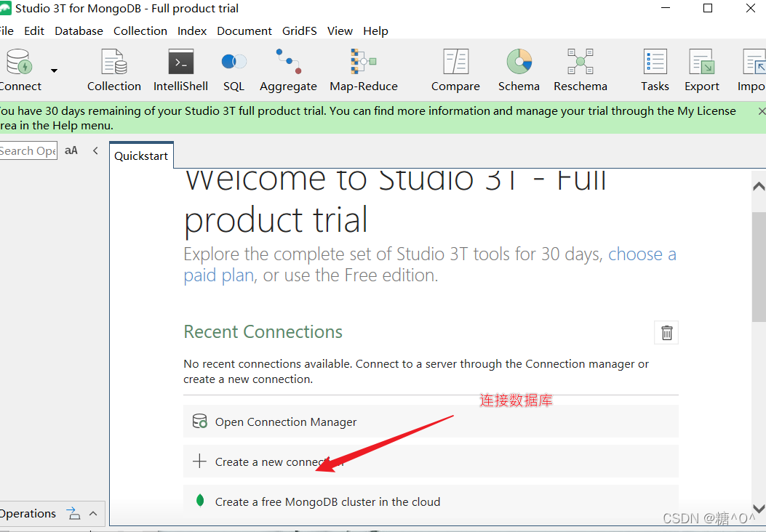Dismiss the green trial notification banner
Screen dimensions: 766x532
761,112
